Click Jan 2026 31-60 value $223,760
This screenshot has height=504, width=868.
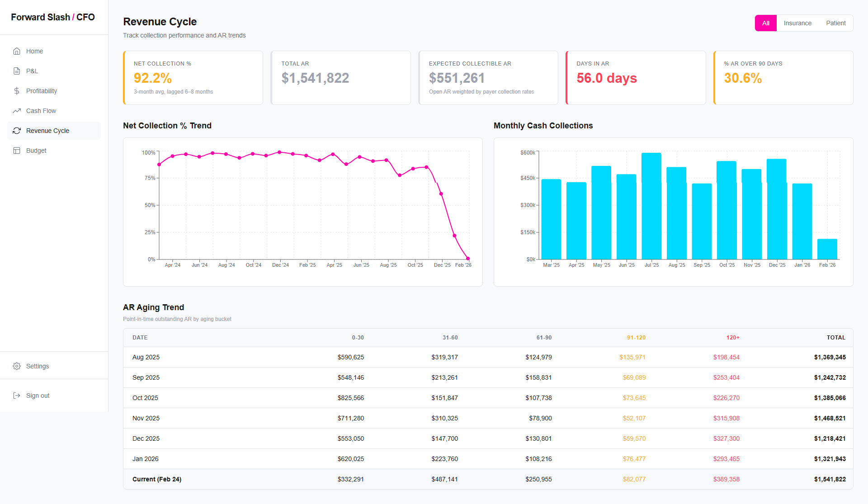coord(445,459)
